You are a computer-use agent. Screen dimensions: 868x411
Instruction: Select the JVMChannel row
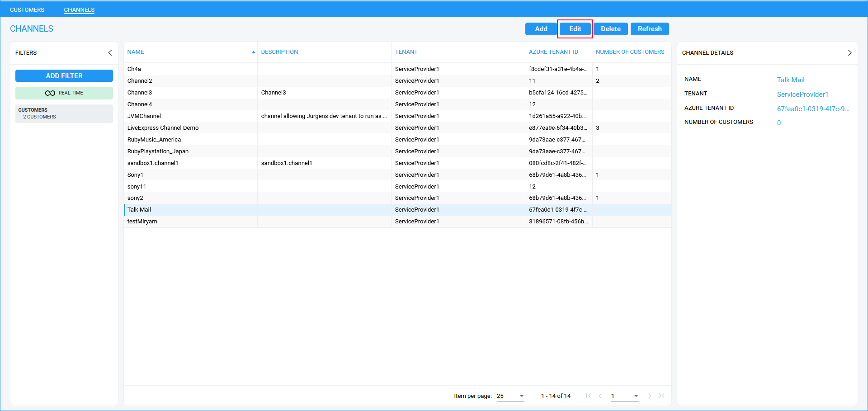[397, 116]
